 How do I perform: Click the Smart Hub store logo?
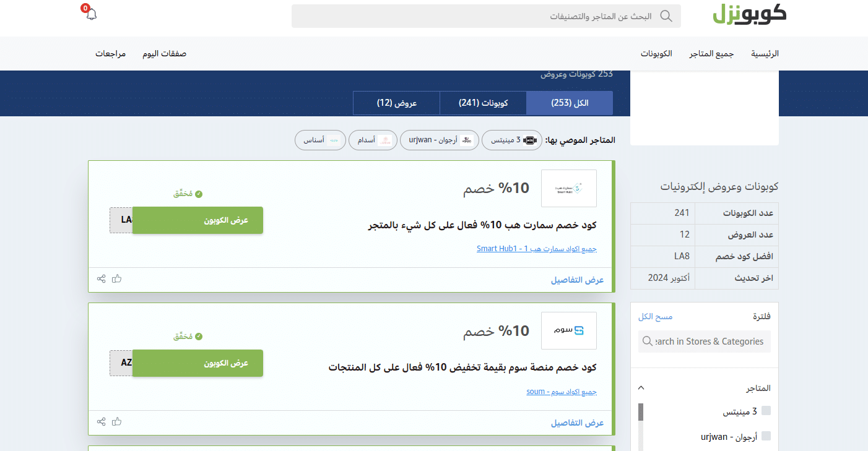coord(569,188)
